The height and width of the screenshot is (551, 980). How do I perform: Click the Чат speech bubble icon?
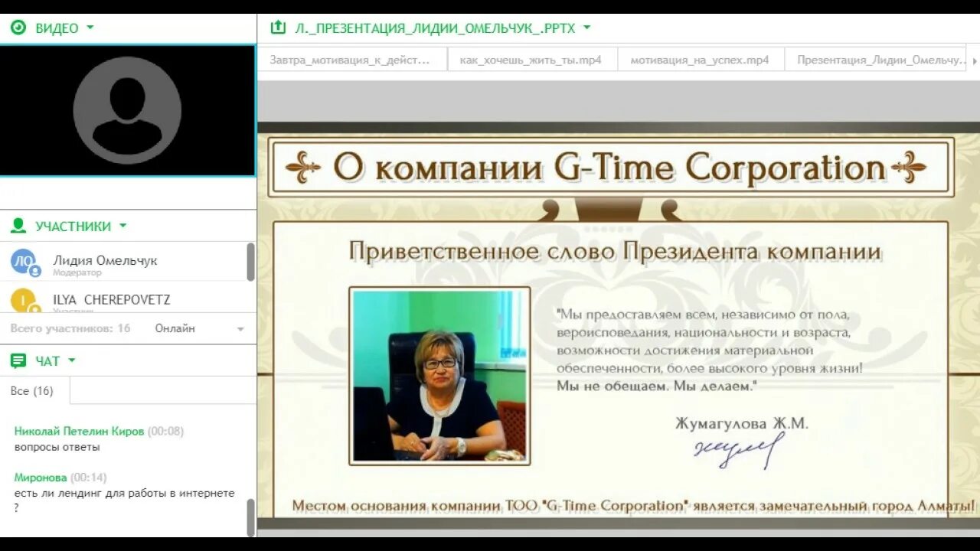pyautogui.click(x=18, y=360)
